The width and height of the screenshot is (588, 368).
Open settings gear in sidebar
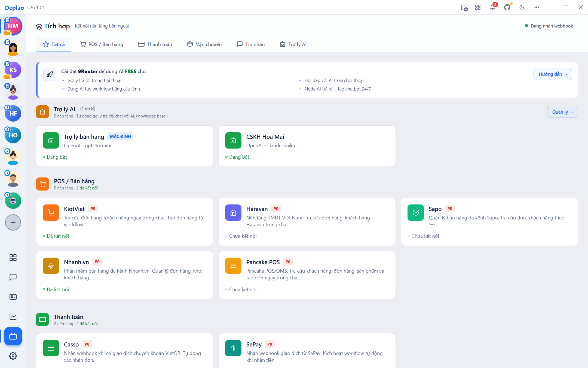click(13, 356)
